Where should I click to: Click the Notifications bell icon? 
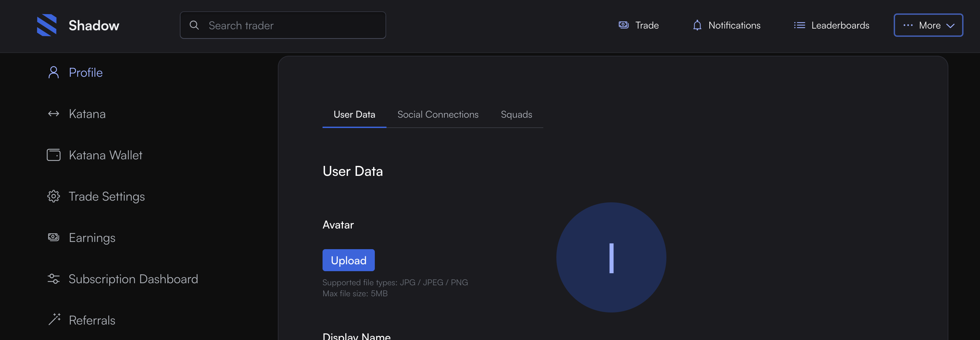(697, 25)
